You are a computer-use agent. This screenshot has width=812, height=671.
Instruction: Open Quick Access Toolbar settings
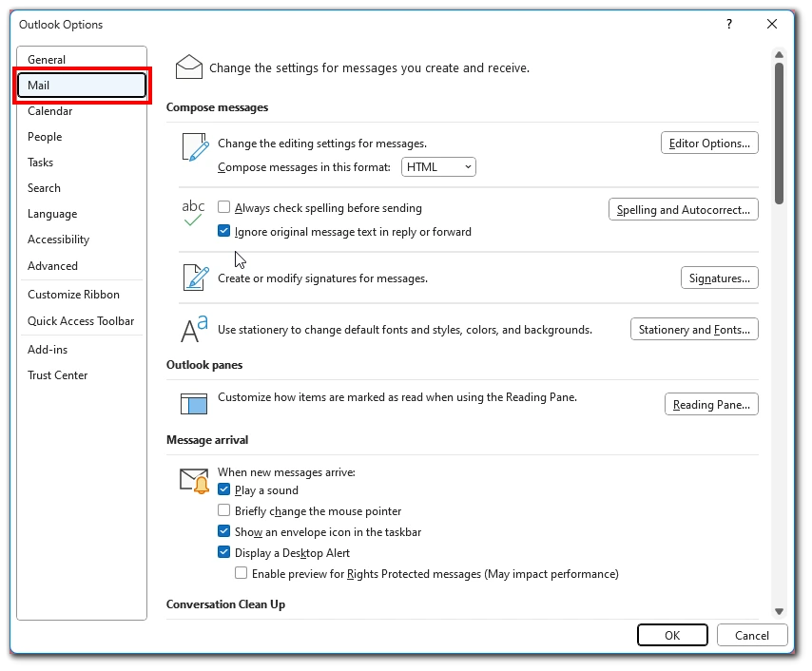(x=82, y=321)
